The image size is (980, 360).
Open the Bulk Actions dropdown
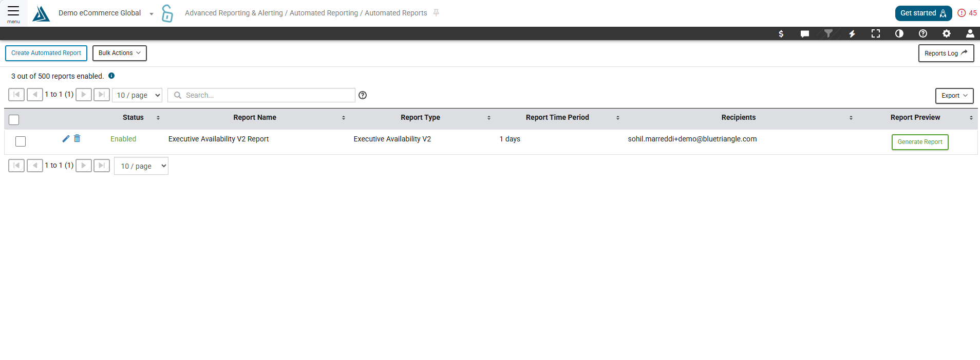(x=120, y=53)
